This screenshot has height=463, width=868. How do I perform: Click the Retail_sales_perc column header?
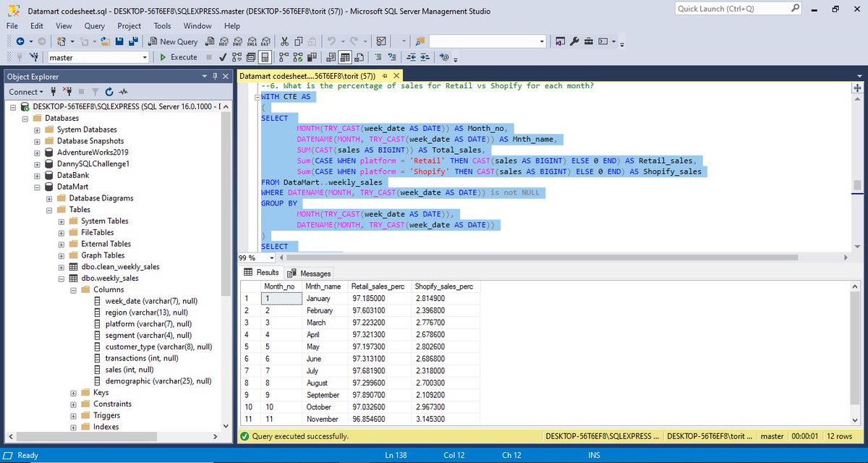378,286
